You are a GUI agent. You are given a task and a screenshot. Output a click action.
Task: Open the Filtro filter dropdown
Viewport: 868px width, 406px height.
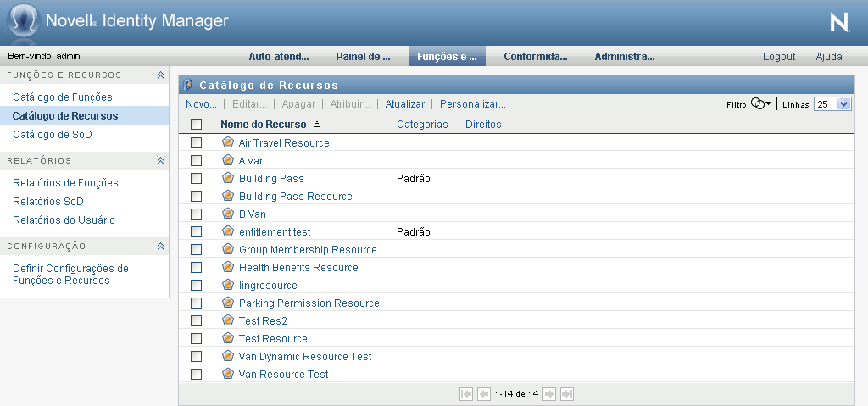click(761, 103)
